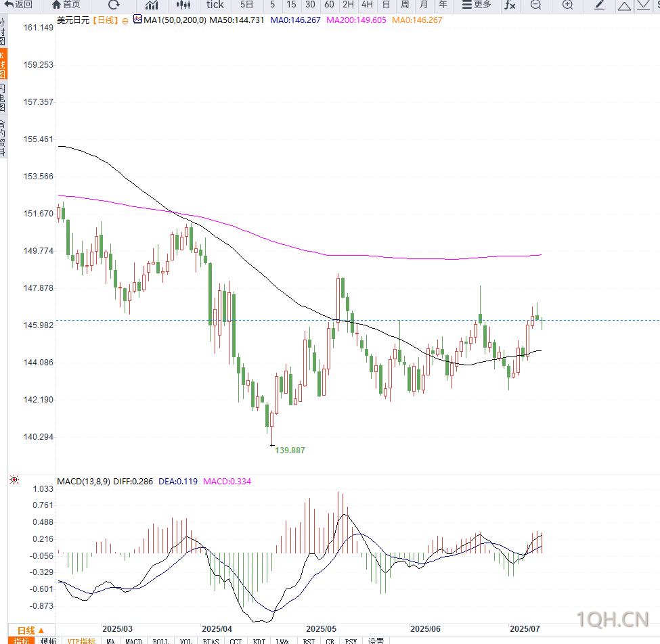Click the magenta MA200:149.605 label
Screen dimensions: 660x644
pyautogui.click(x=356, y=20)
